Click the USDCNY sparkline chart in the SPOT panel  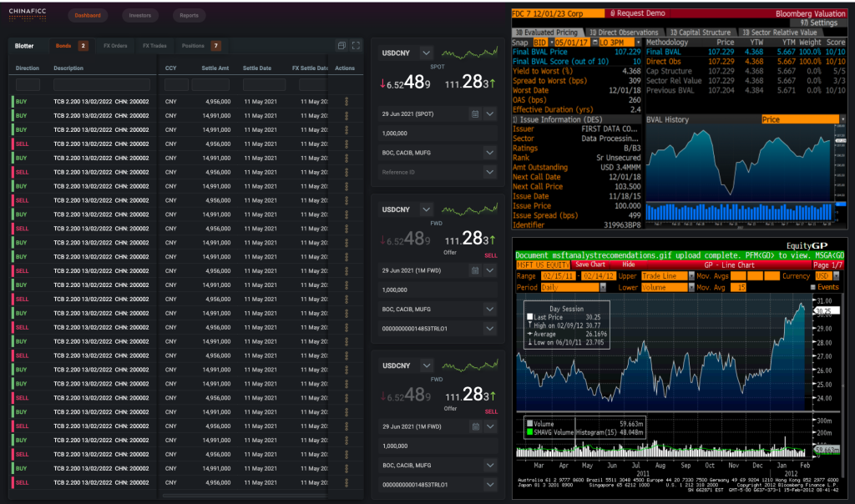pos(469,53)
